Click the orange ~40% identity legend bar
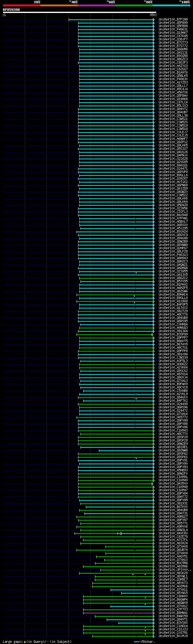 point(59,5)
